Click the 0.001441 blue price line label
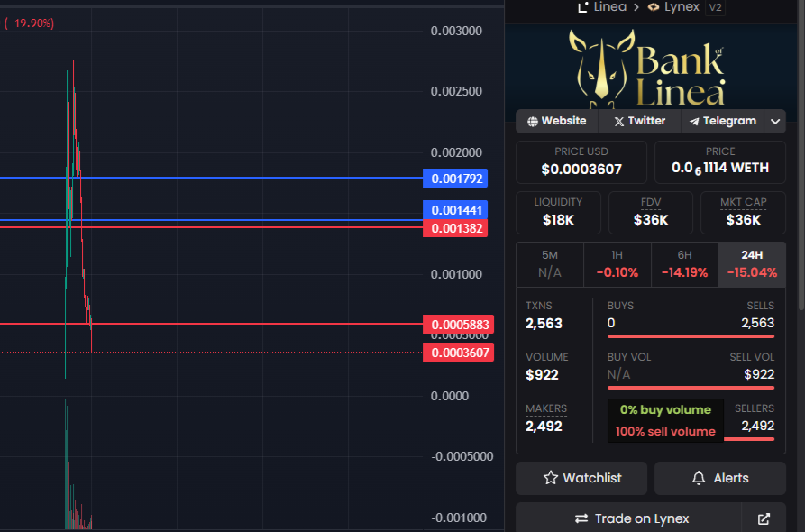805x532 pixels. (x=455, y=209)
